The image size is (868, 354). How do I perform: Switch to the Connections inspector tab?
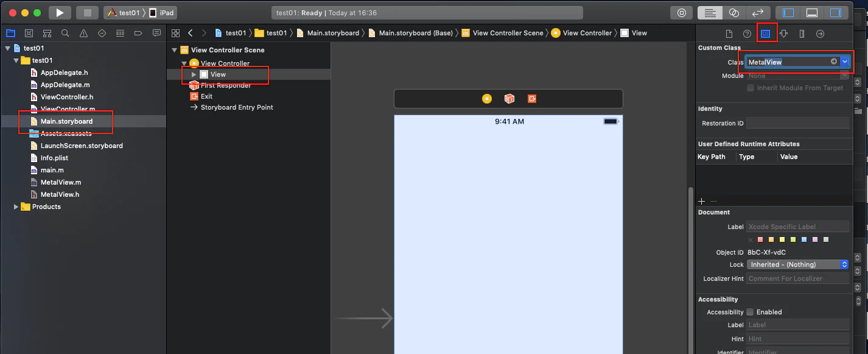pos(821,34)
